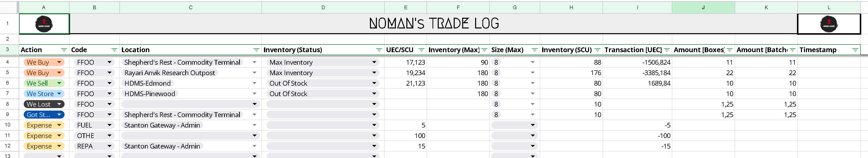868x158 pixels.
Task: Open the Size dropdown showing '8' in row 7
Action: click(x=533, y=94)
